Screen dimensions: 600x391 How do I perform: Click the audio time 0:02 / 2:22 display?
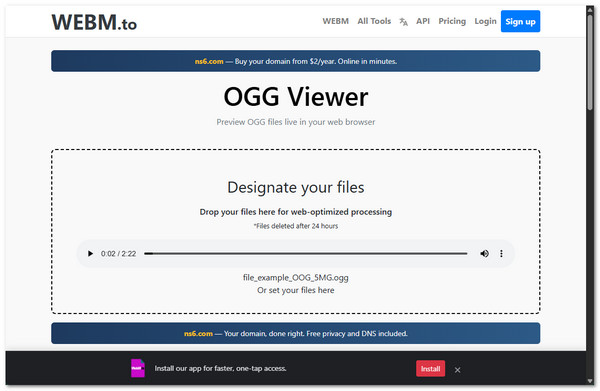click(x=118, y=254)
